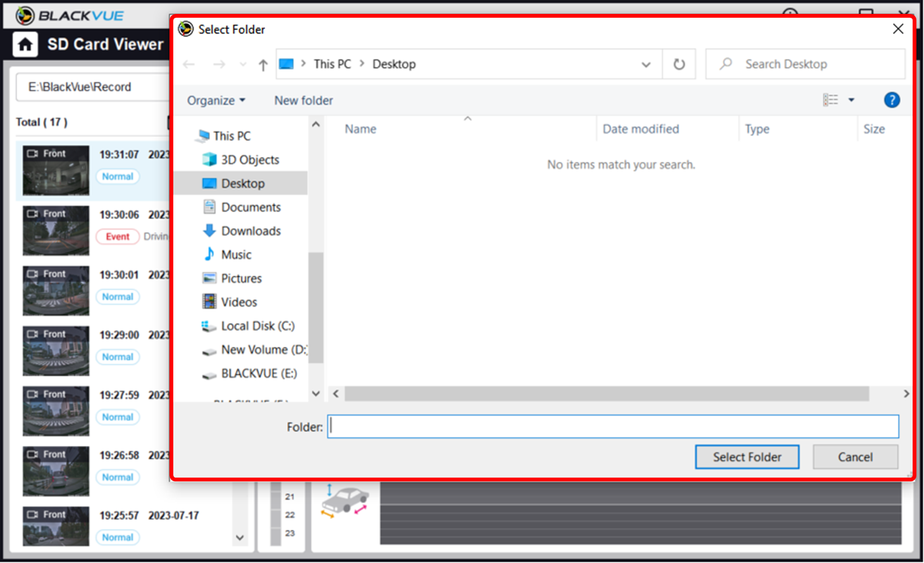This screenshot has width=924, height=563.
Task: Sort by Date modified column header
Action: pyautogui.click(x=641, y=129)
